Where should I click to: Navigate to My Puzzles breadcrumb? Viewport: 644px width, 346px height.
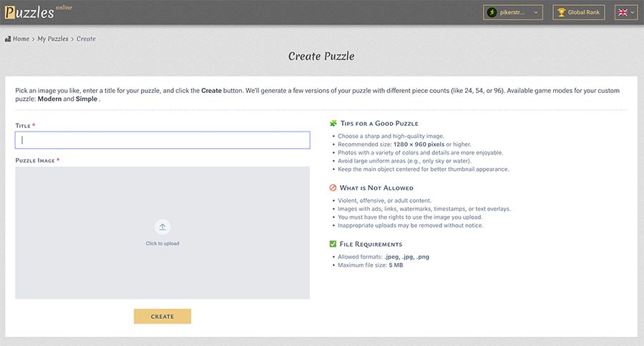[52, 39]
